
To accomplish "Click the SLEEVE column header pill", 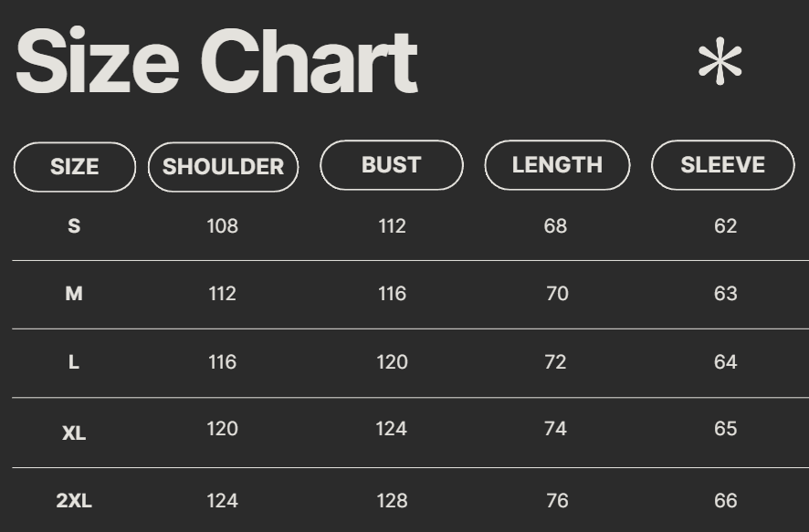I will click(722, 165).
